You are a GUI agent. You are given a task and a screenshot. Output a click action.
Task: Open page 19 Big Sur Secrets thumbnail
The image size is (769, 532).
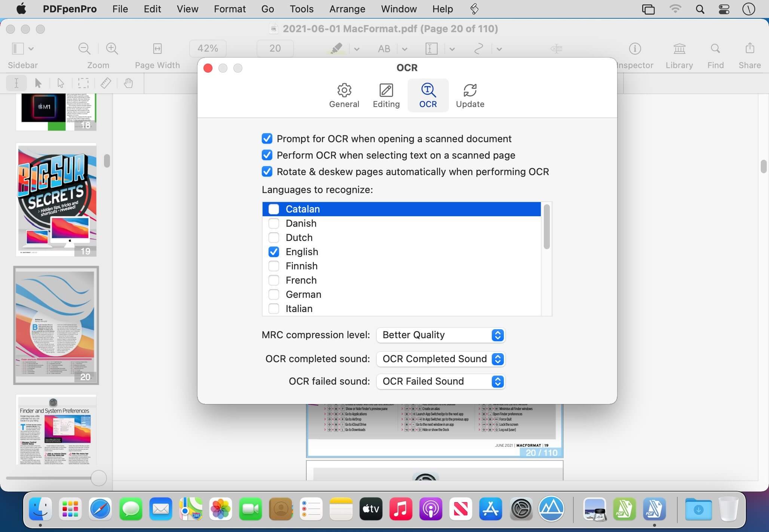point(56,200)
